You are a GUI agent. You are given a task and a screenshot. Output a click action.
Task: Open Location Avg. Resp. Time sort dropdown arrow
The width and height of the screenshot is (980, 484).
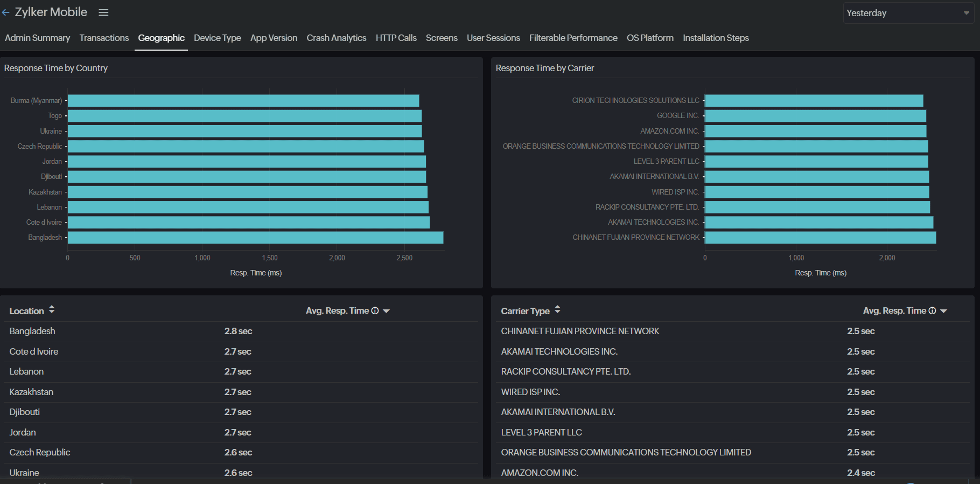(x=386, y=311)
